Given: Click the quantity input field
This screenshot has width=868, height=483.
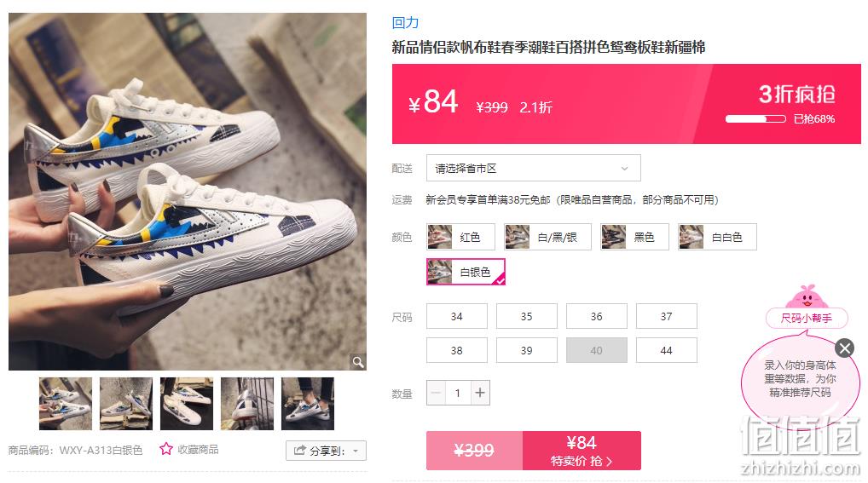Looking at the screenshot, I should tap(458, 393).
